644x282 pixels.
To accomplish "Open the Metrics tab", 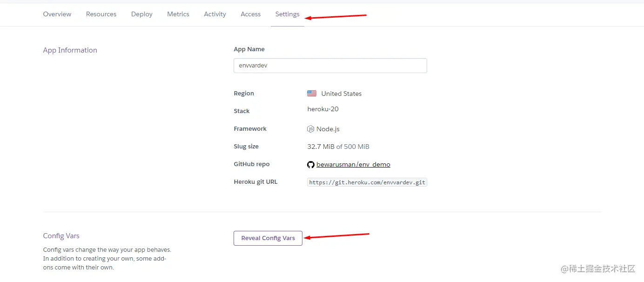I will point(178,14).
